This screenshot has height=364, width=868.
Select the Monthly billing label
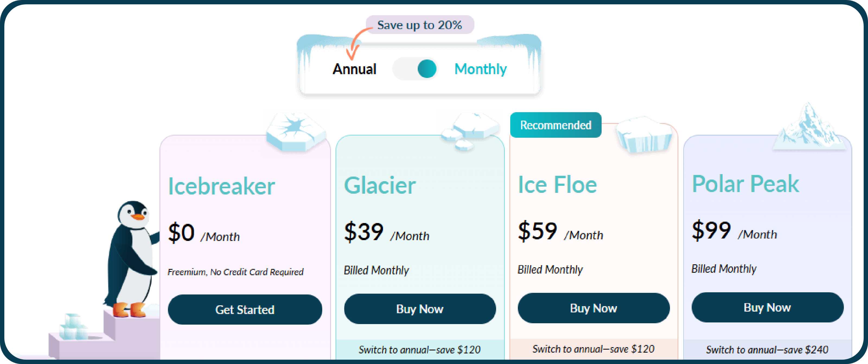[x=480, y=69]
